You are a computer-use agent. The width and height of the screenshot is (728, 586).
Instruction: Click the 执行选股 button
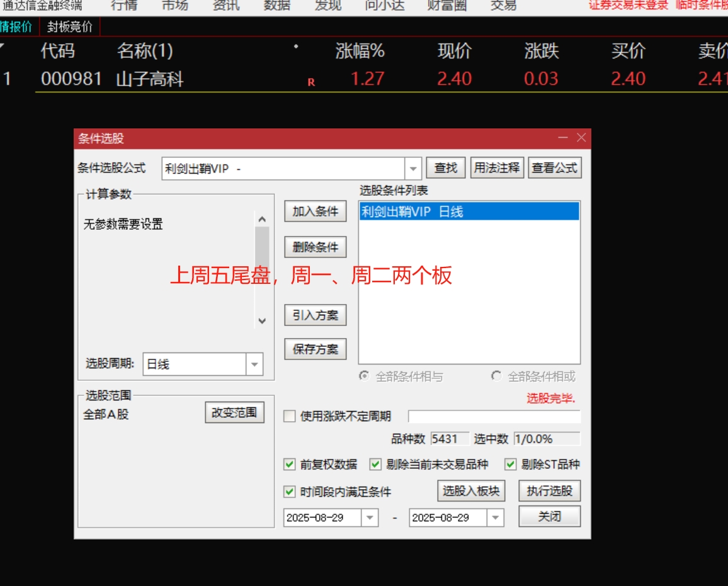[550, 491]
